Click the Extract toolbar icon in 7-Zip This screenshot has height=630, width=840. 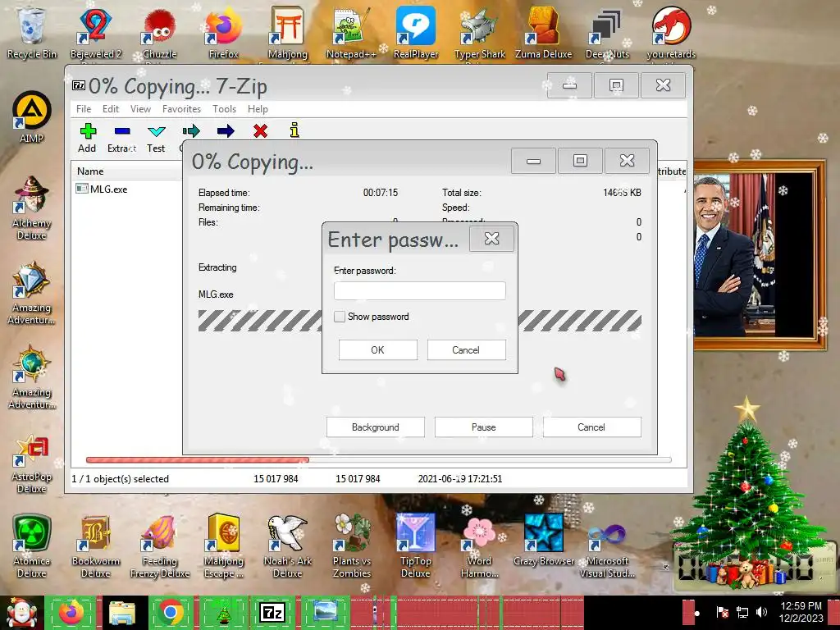pos(121,138)
